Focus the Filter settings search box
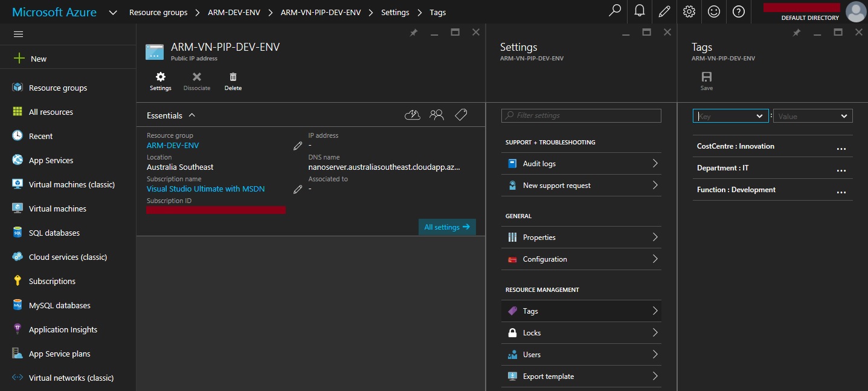Viewport: 868px width, 391px height. [x=581, y=115]
